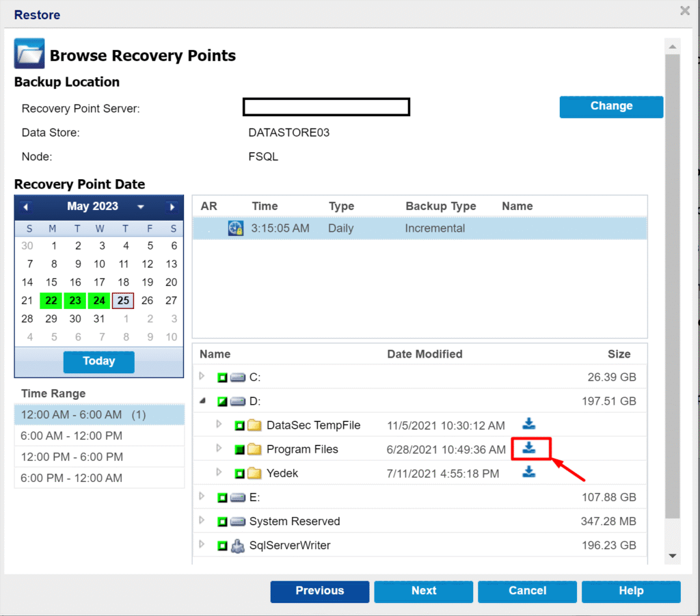The width and height of the screenshot is (700, 616).
Task: Click download icon next to Yedek folder
Action: click(x=528, y=472)
